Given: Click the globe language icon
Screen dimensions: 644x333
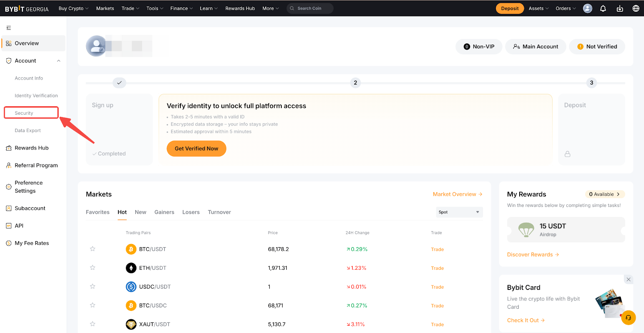Looking at the screenshot, I should 636,8.
